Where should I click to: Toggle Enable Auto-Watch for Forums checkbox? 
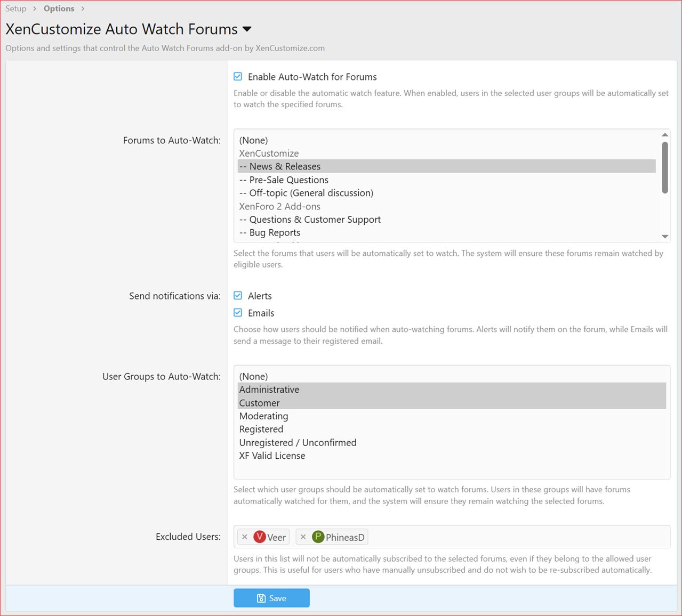click(238, 77)
